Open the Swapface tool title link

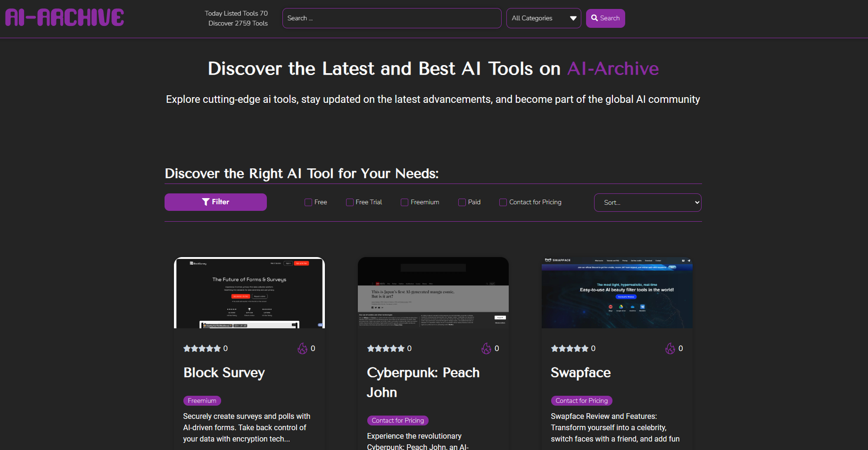tap(580, 373)
